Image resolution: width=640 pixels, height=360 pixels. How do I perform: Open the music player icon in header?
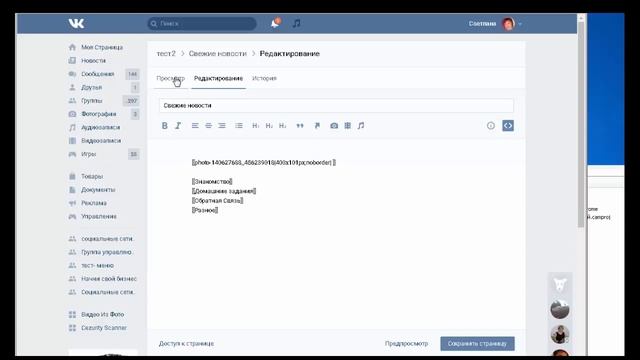(x=297, y=23)
